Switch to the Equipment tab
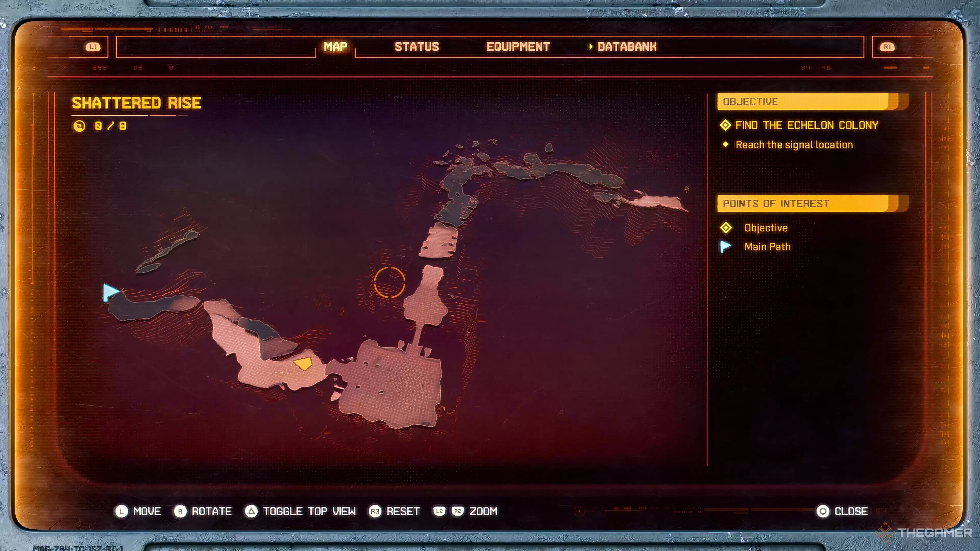The image size is (980, 551). tap(518, 47)
